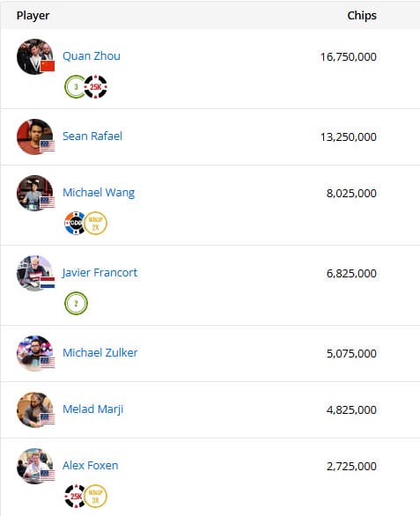Click Melad Marji's avatar photo
The image size is (420, 516).
[x=35, y=409]
